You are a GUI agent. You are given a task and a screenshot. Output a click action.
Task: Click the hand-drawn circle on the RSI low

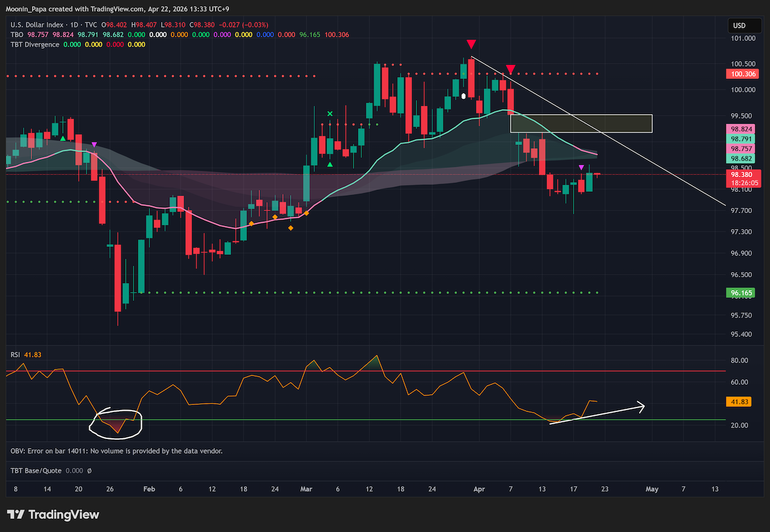(x=117, y=422)
